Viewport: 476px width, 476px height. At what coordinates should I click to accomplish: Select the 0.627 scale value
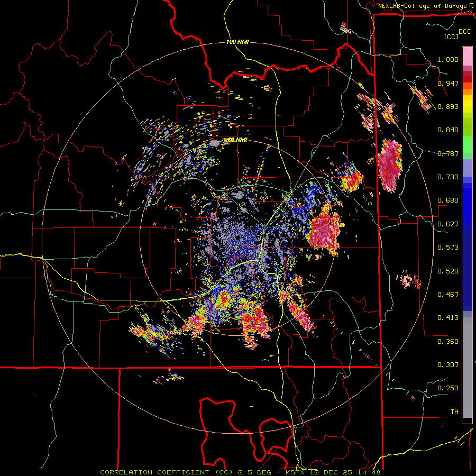[448, 224]
